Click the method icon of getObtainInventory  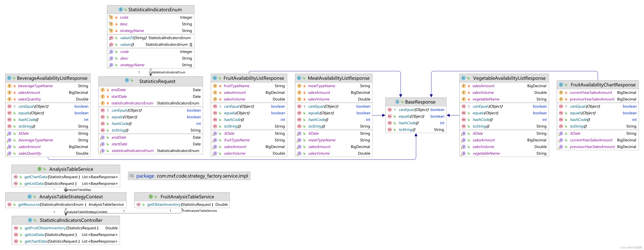(139, 205)
